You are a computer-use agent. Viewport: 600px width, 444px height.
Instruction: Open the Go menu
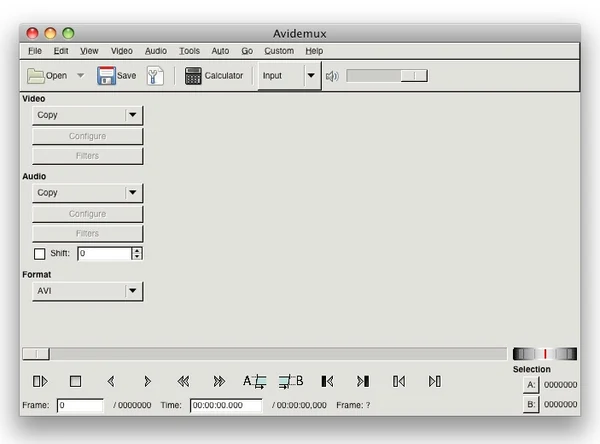(247, 51)
